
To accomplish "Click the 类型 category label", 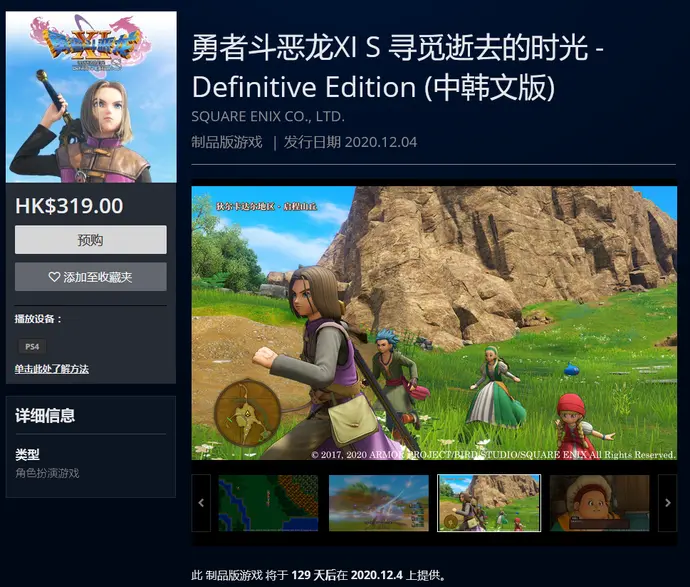I will [27, 455].
